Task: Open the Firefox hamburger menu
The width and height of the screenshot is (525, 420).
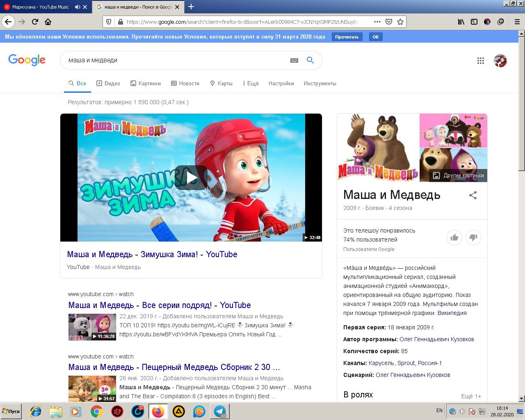Action: coord(517,22)
